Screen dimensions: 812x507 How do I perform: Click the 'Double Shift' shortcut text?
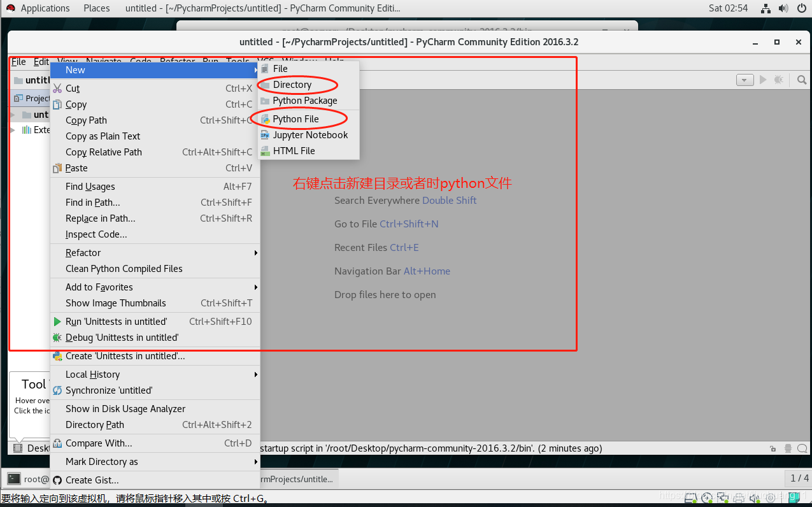pos(450,201)
